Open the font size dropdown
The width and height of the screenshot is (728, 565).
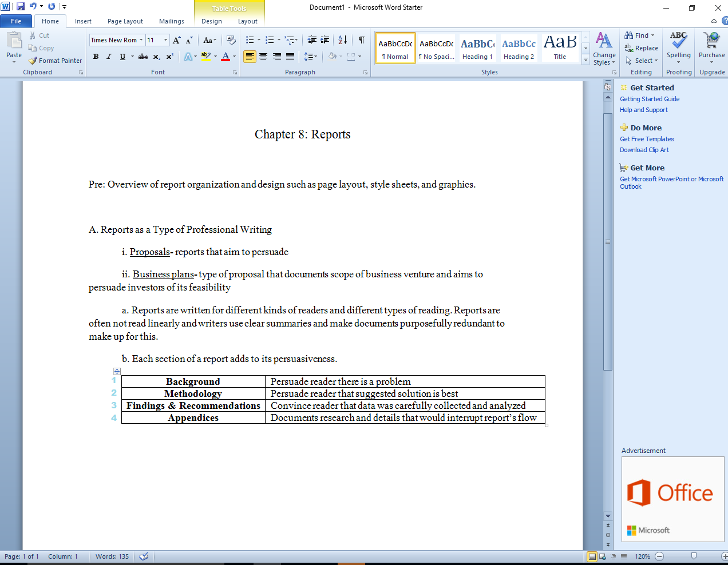[165, 40]
